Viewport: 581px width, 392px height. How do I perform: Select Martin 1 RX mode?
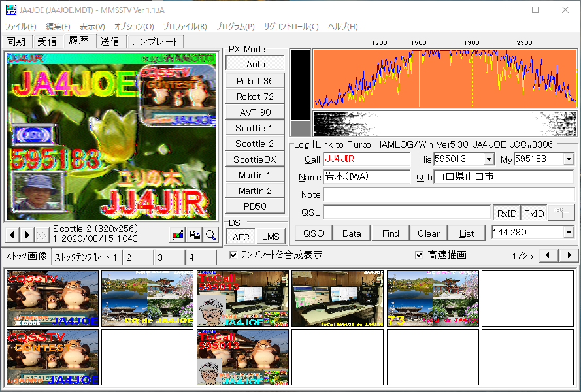(x=256, y=175)
